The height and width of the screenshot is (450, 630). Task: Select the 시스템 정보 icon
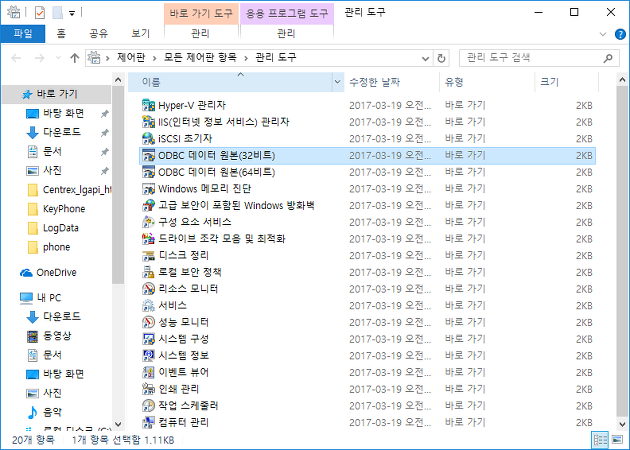coord(148,356)
